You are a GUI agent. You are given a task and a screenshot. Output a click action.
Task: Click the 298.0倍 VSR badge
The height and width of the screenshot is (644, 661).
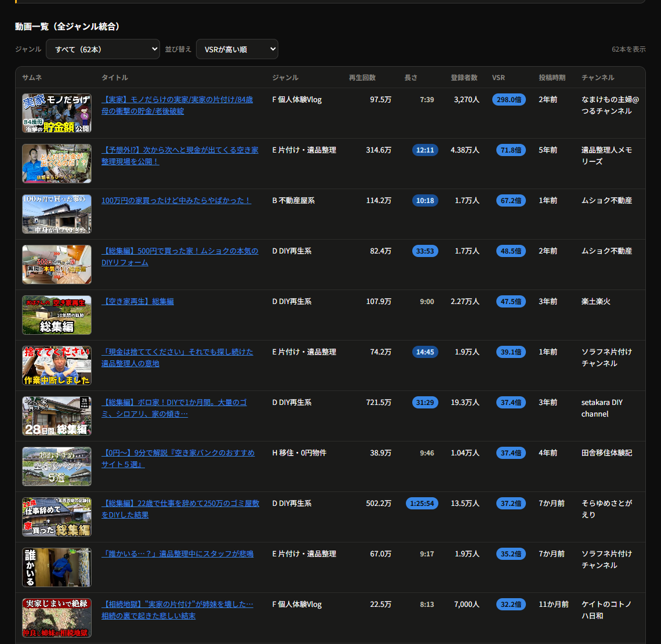click(x=509, y=100)
